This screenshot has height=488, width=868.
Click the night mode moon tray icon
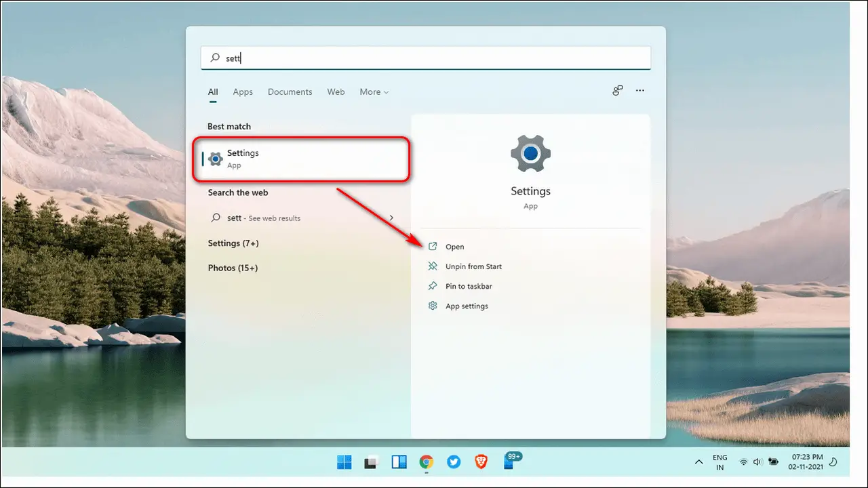[x=834, y=462]
